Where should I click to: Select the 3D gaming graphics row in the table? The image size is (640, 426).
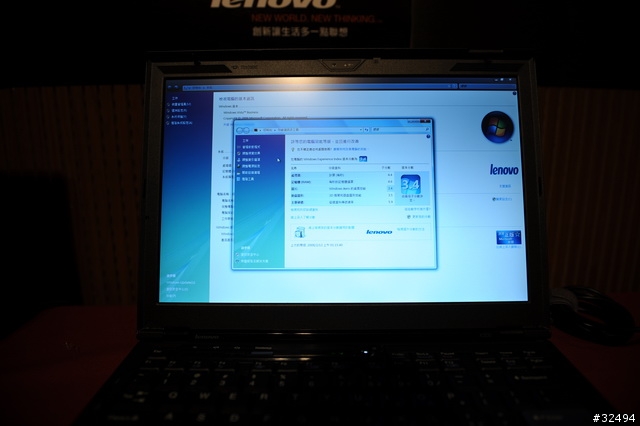(x=342, y=195)
